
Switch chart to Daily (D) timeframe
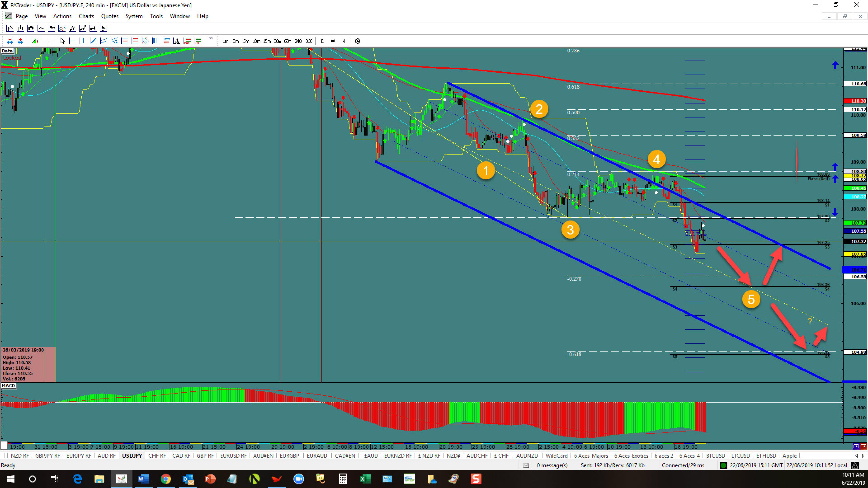[323, 41]
